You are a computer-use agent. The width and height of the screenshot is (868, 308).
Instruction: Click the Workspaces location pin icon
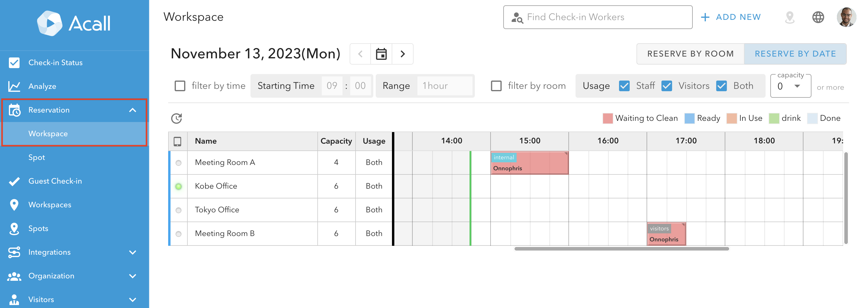[14, 205]
